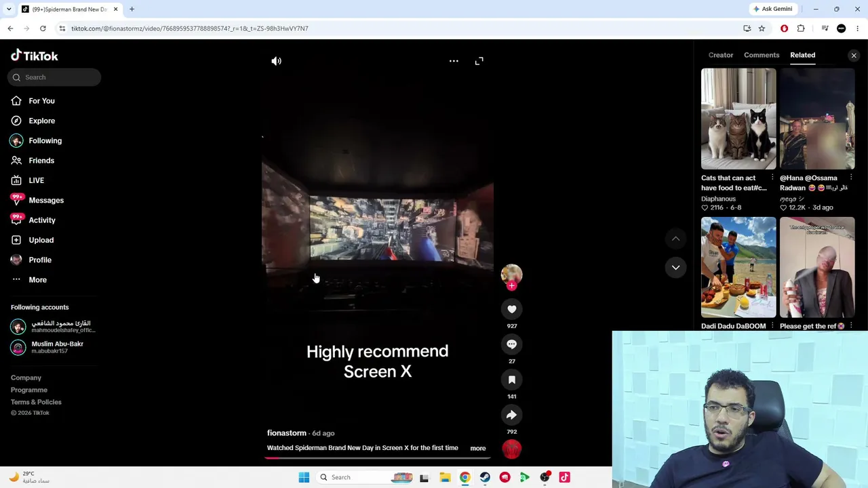Click the Ask Gemini button

pos(772,9)
